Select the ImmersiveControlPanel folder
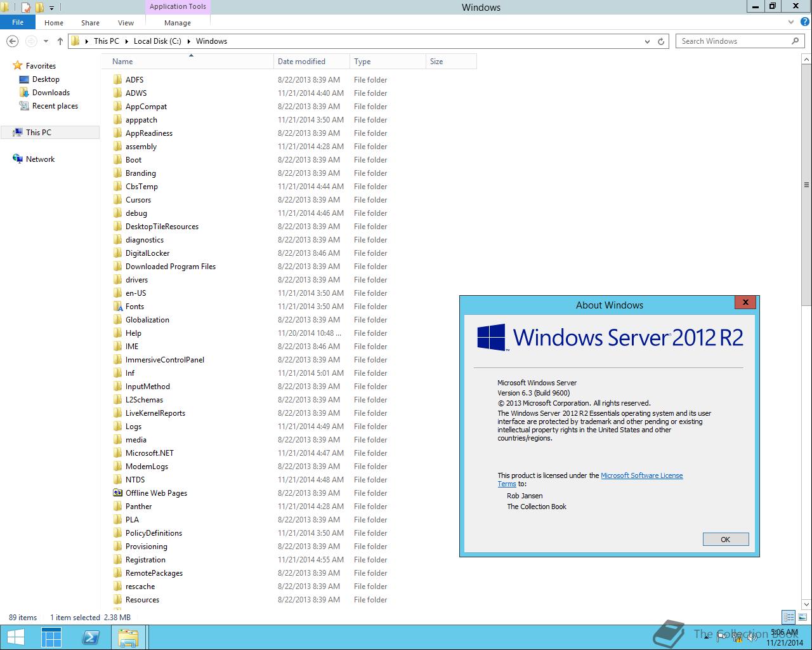The image size is (812, 650). pos(165,360)
